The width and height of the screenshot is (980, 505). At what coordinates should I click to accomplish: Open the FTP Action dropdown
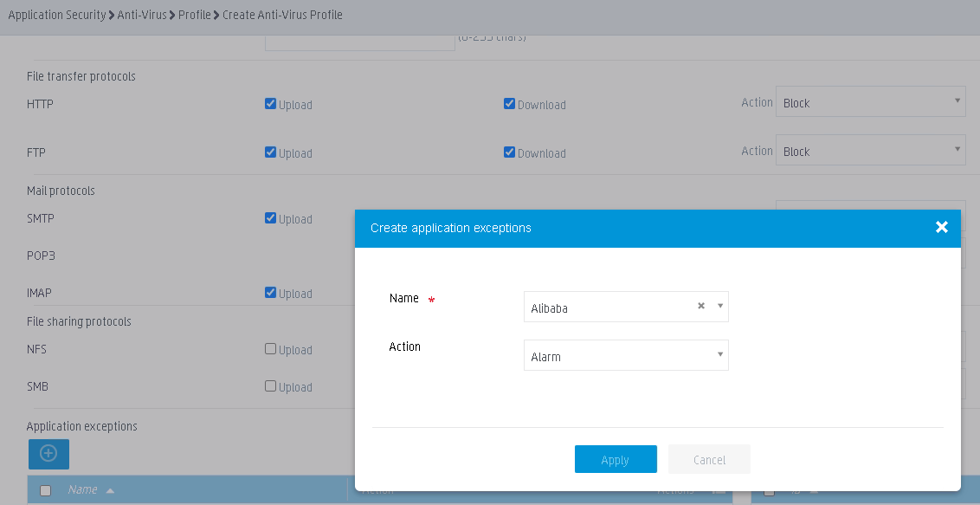click(x=871, y=152)
